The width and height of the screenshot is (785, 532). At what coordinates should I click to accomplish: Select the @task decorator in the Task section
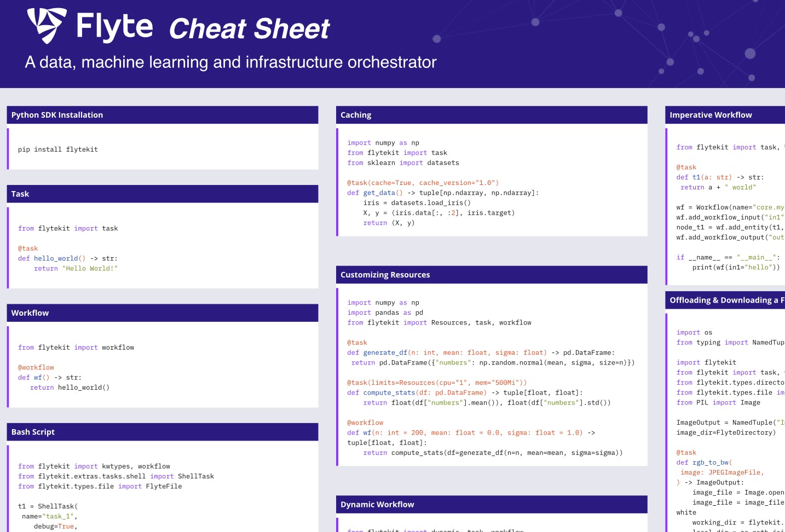pos(28,248)
